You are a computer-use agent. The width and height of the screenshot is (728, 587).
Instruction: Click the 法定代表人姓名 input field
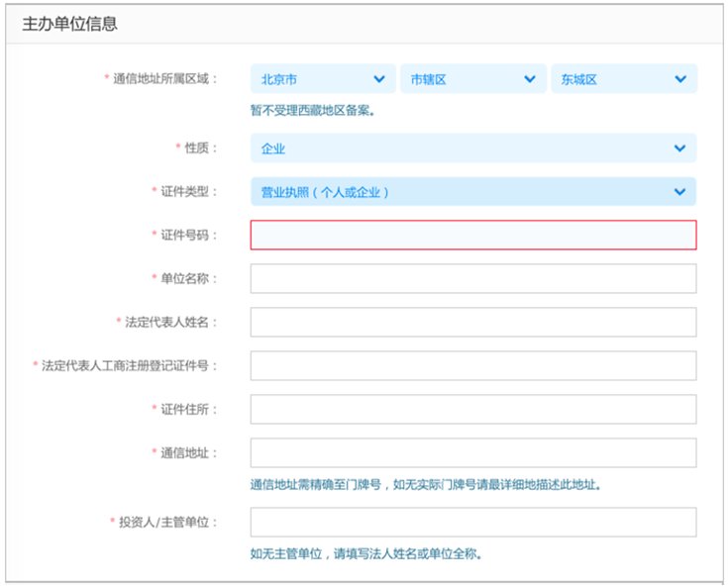tap(472, 322)
